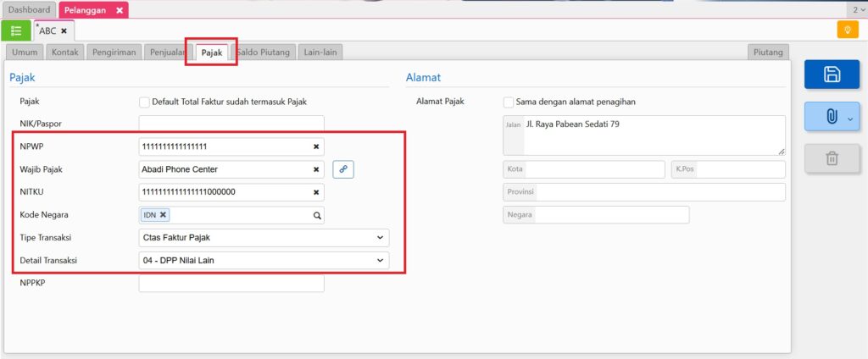Image resolution: width=868 pixels, height=359 pixels.
Task: Clear the NITKU field value
Action: coord(316,192)
